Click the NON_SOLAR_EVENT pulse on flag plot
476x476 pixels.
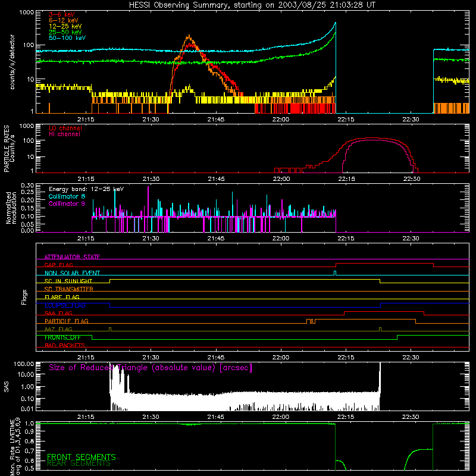pos(335,273)
